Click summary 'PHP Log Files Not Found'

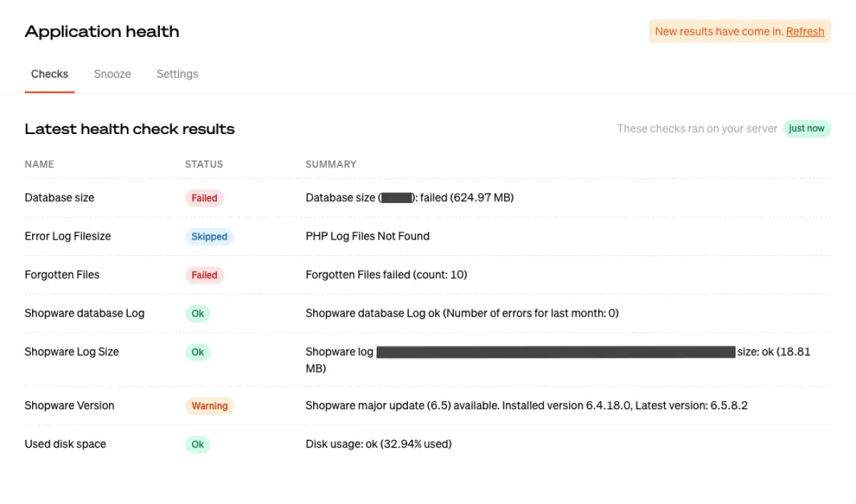point(367,236)
